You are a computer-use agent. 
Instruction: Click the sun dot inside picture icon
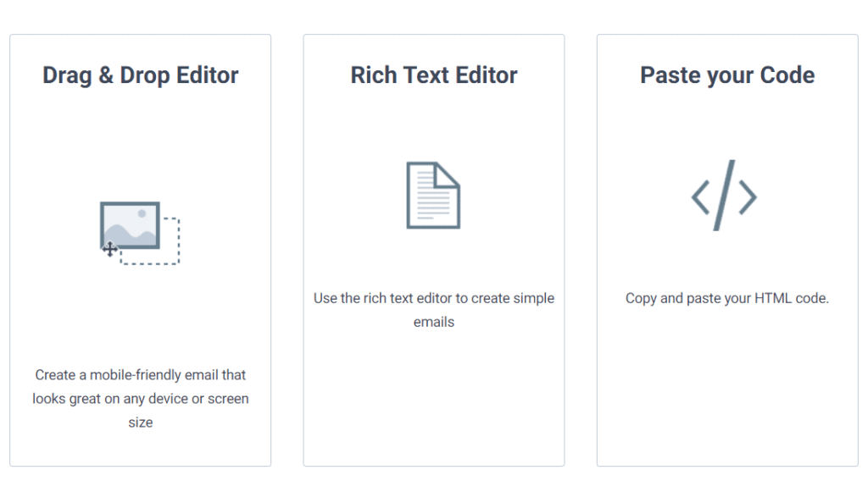tap(142, 213)
